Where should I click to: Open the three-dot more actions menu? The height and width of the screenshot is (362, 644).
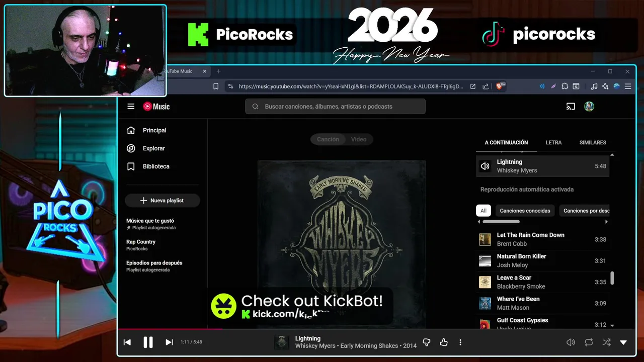(460, 342)
